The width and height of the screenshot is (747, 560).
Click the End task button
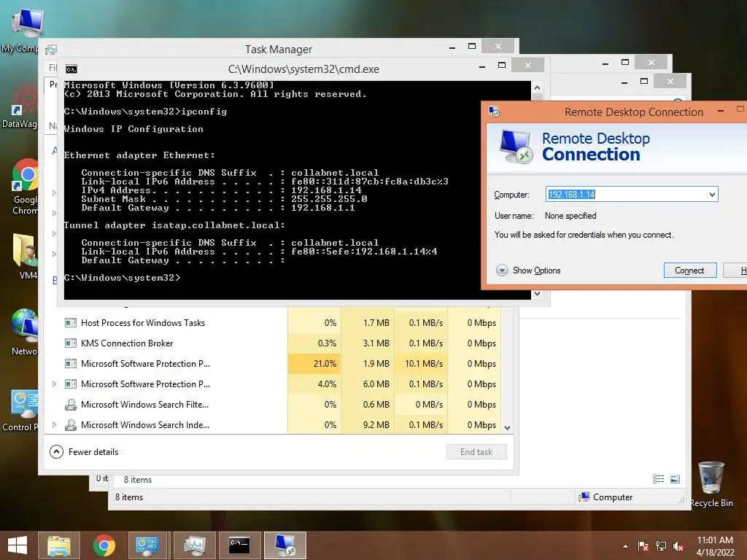click(476, 452)
